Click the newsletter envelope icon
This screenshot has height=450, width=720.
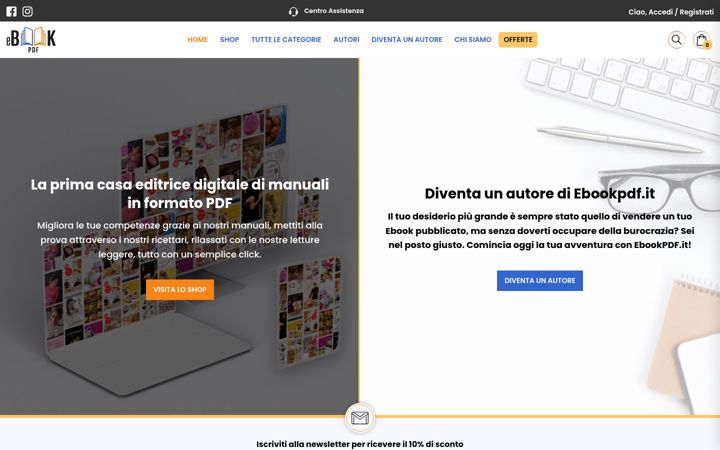point(360,418)
